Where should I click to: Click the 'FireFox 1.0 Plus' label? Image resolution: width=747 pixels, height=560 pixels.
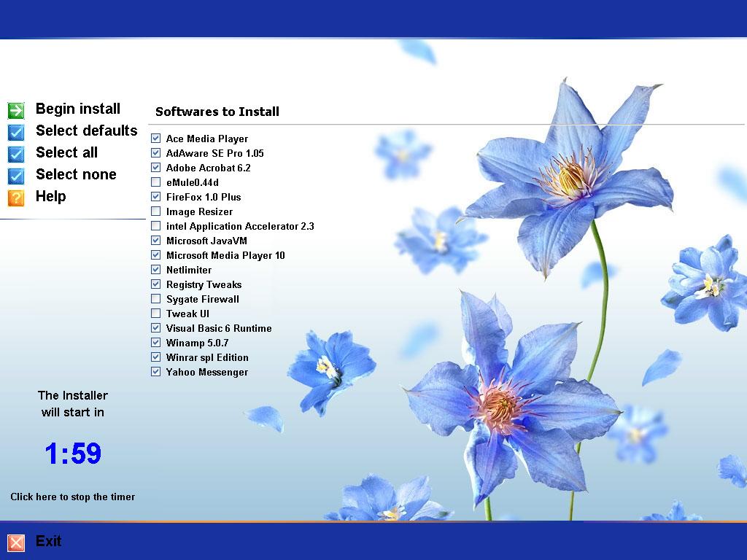[204, 197]
